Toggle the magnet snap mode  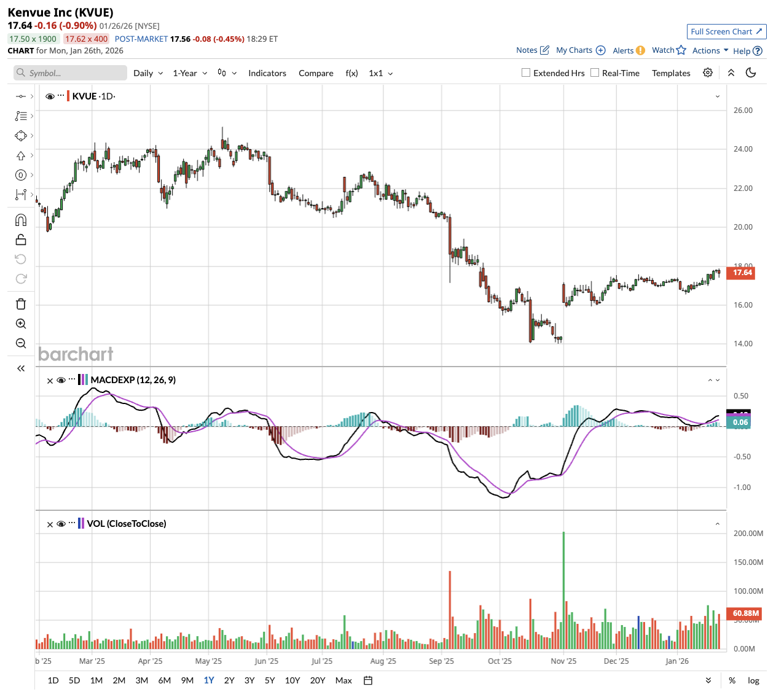click(21, 220)
